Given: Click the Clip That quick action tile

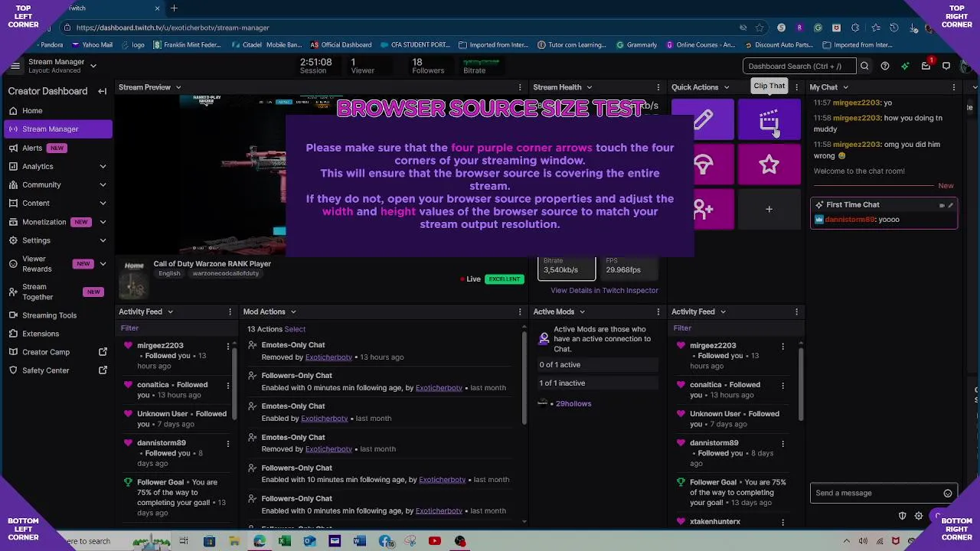Looking at the screenshot, I should click(x=769, y=120).
